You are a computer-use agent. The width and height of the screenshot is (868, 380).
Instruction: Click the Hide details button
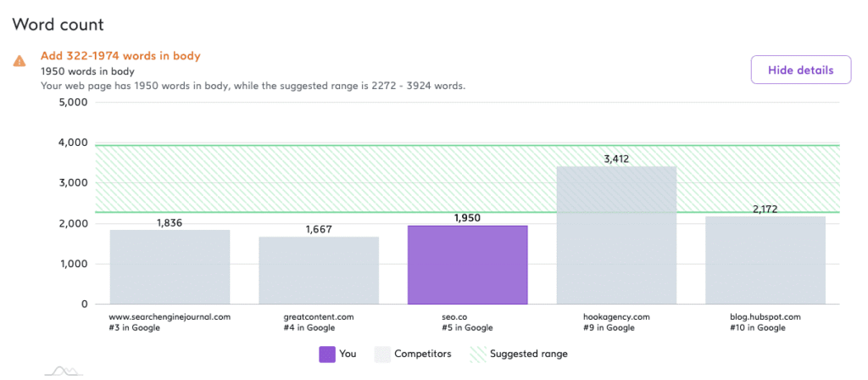(x=801, y=70)
